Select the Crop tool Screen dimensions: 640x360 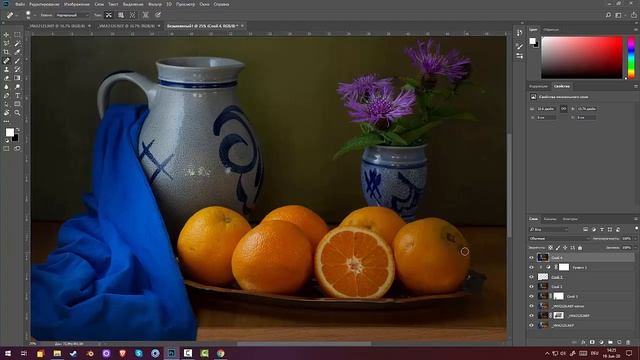pyautogui.click(x=6, y=52)
